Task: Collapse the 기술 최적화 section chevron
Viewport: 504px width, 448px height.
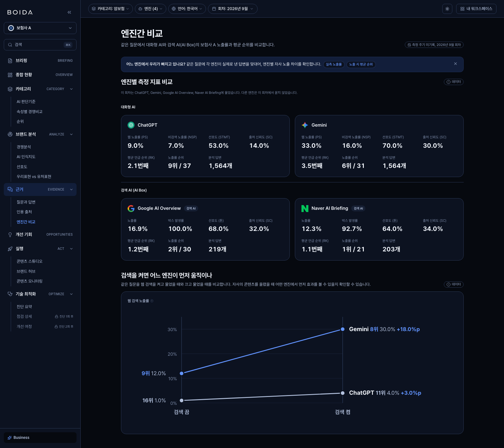Action: [72, 294]
